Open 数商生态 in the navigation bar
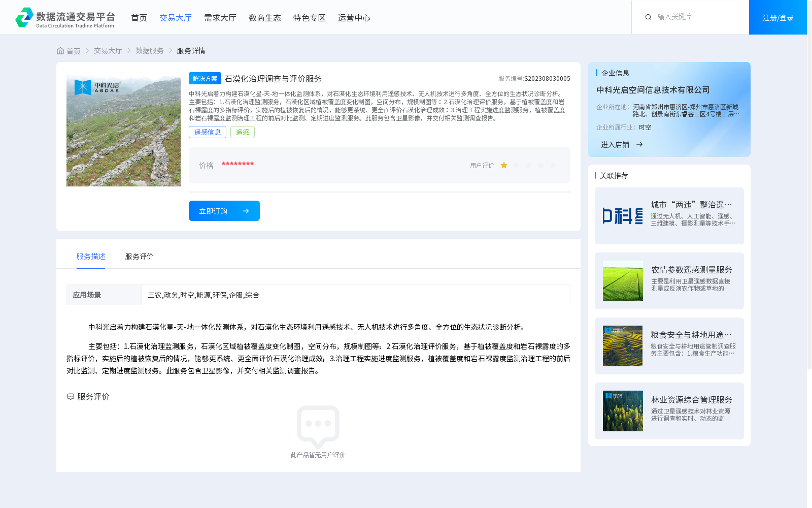The image size is (812, 508). point(265,18)
